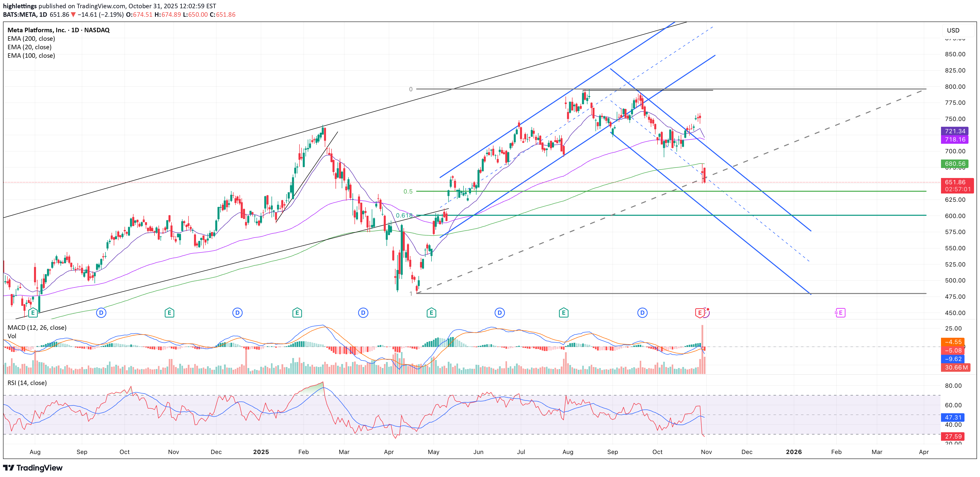The height and width of the screenshot is (477, 980).
Task: Click the dividend D marker in late September 2025
Action: point(642,313)
